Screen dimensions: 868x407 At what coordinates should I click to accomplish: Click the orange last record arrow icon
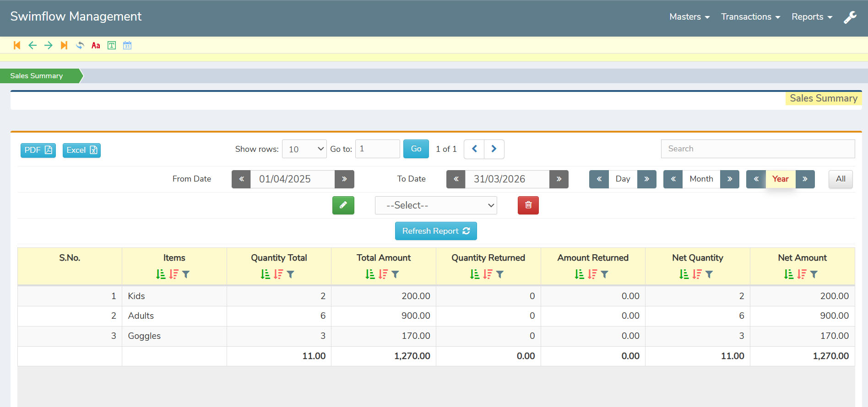pos(64,45)
